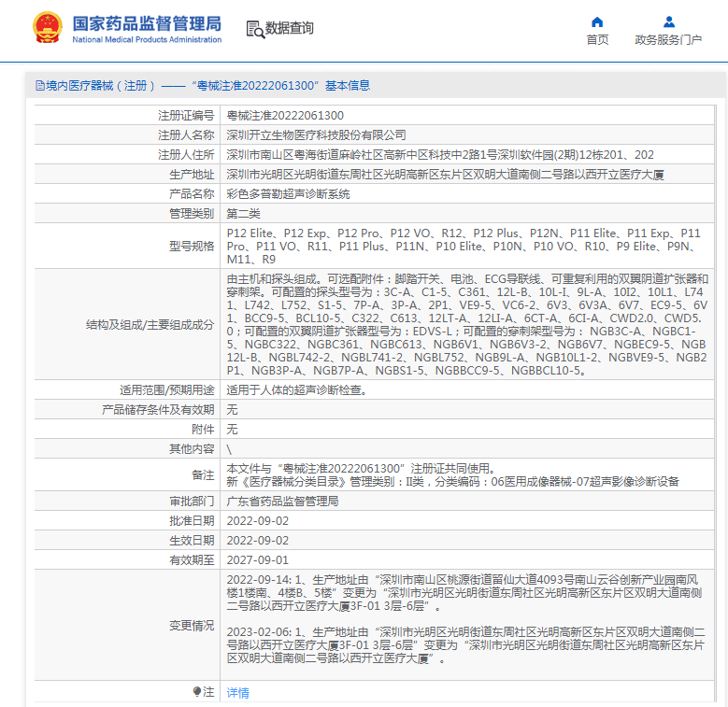Click the national emblem logo
728x707 pixels.
tap(45, 29)
